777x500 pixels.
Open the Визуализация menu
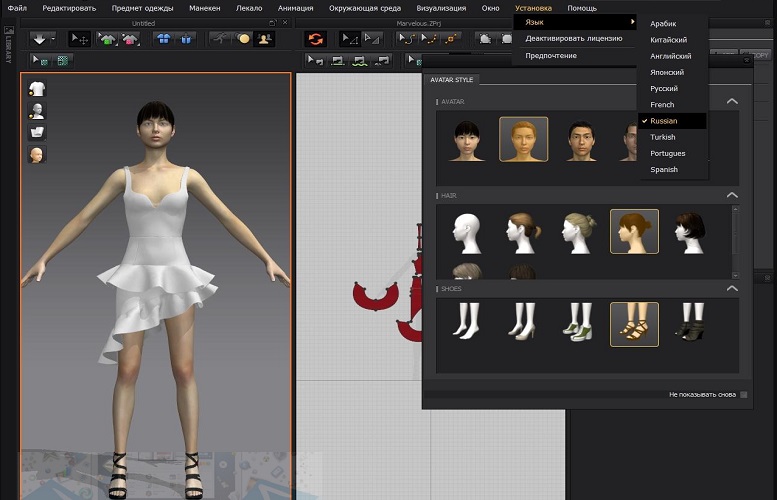pyautogui.click(x=441, y=8)
